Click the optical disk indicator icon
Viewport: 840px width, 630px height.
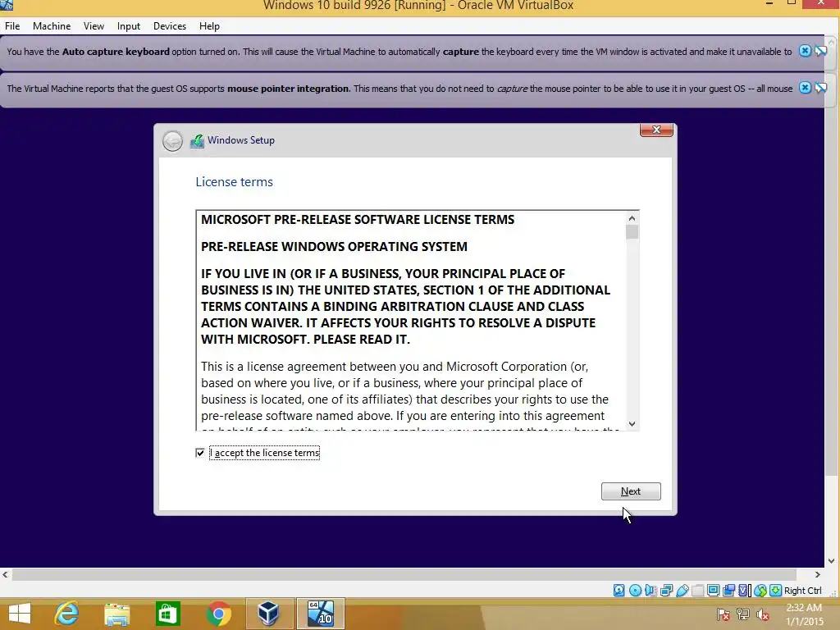[x=635, y=591]
